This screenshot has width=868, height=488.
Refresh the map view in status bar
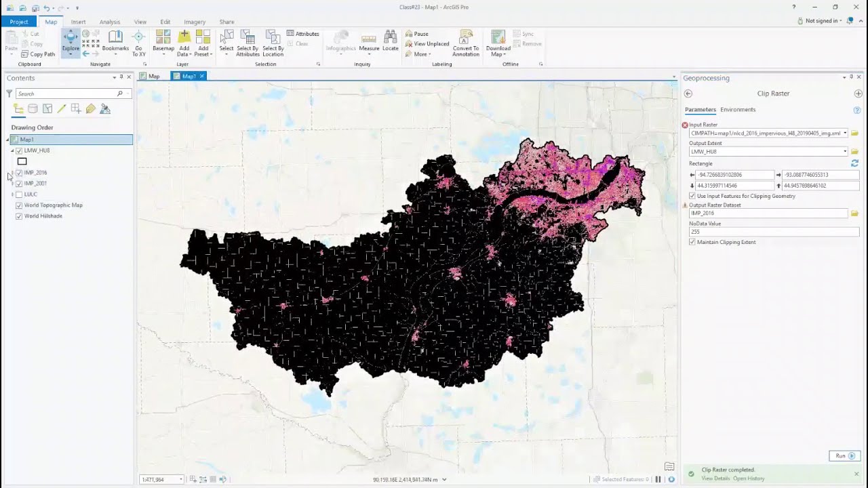point(671,479)
